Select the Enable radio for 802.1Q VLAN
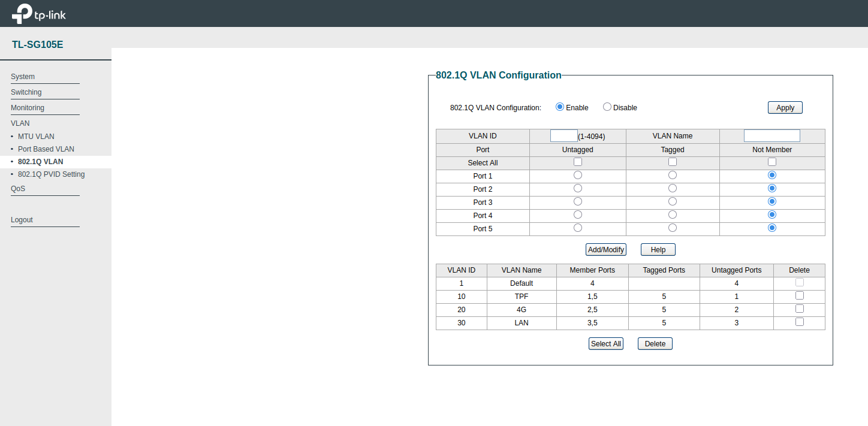The height and width of the screenshot is (426, 868). tap(560, 107)
